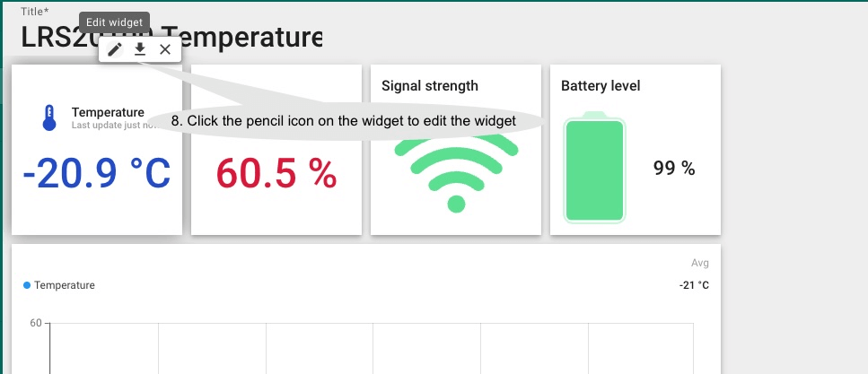Click the Avg column header in chart
Screen dimensions: 868x374
coord(700,264)
